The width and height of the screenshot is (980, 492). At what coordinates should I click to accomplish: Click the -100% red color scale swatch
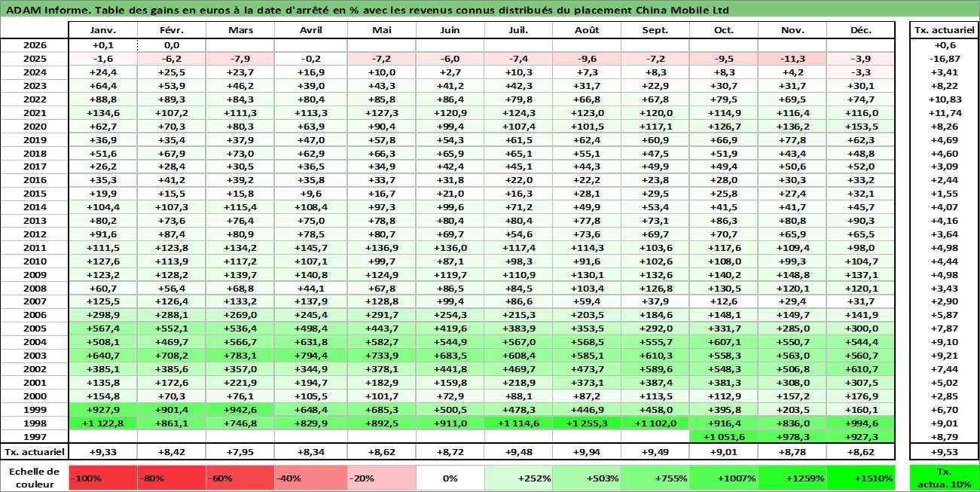click(x=102, y=478)
